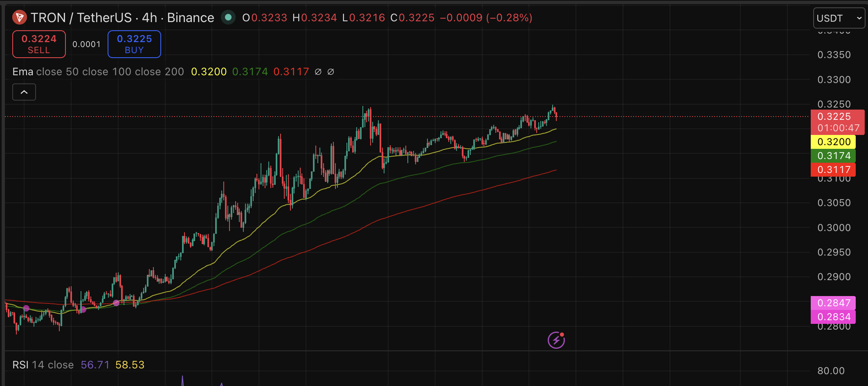Open quick trading via the purple lightning icon
The width and height of the screenshot is (868, 386).
555,339
